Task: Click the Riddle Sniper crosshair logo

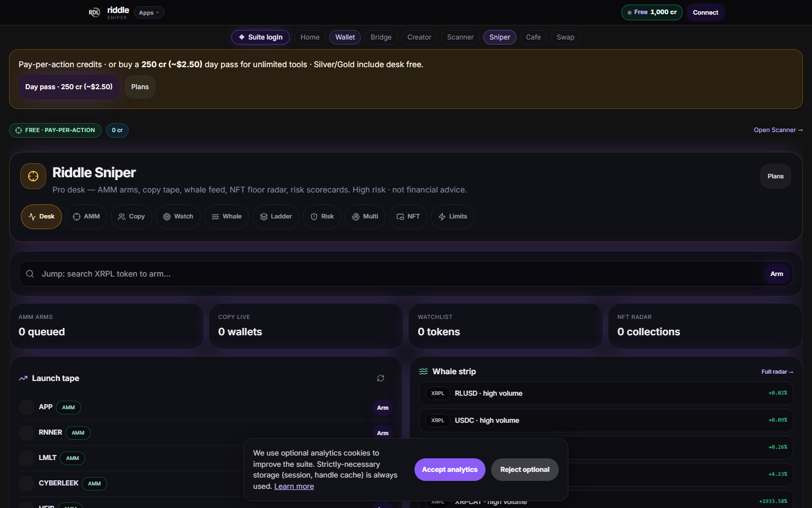Action: [33, 176]
